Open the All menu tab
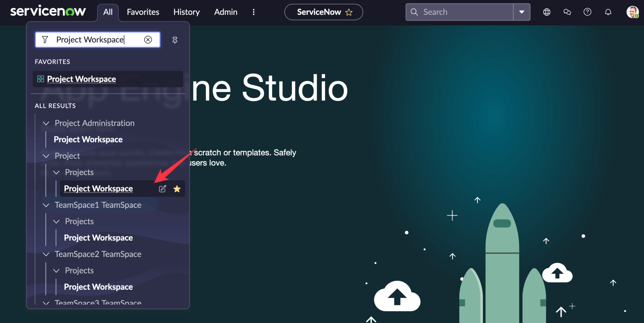 108,12
